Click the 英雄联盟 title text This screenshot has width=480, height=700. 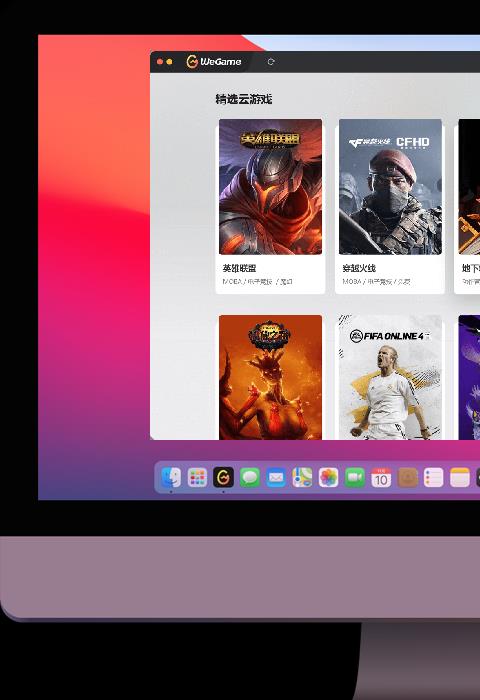point(239,268)
